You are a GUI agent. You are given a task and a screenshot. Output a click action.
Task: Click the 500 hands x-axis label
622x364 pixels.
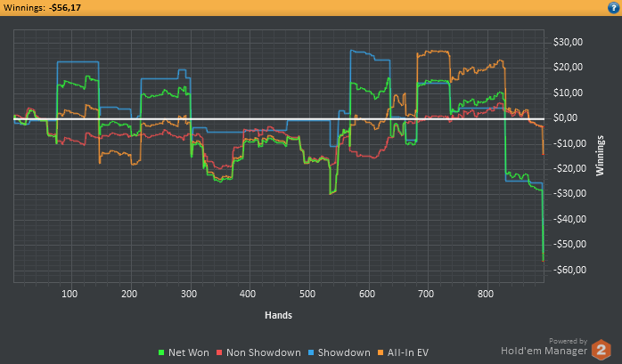coord(307,294)
